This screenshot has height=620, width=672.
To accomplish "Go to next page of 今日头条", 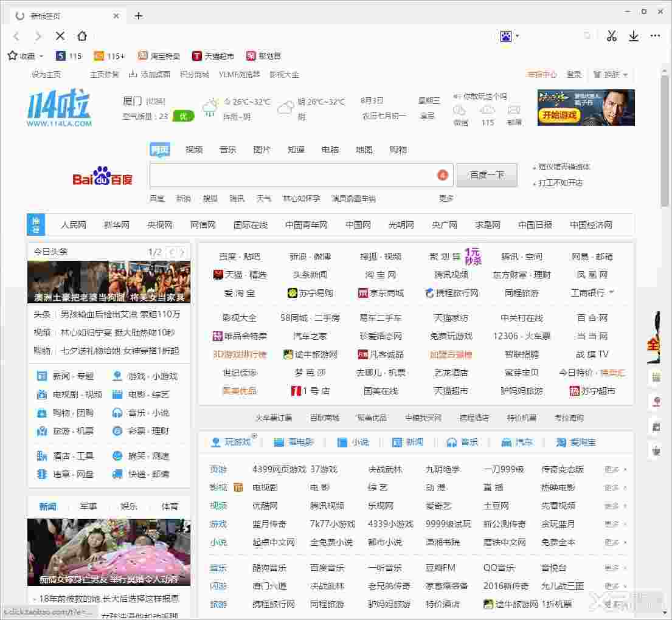I will pos(182,252).
